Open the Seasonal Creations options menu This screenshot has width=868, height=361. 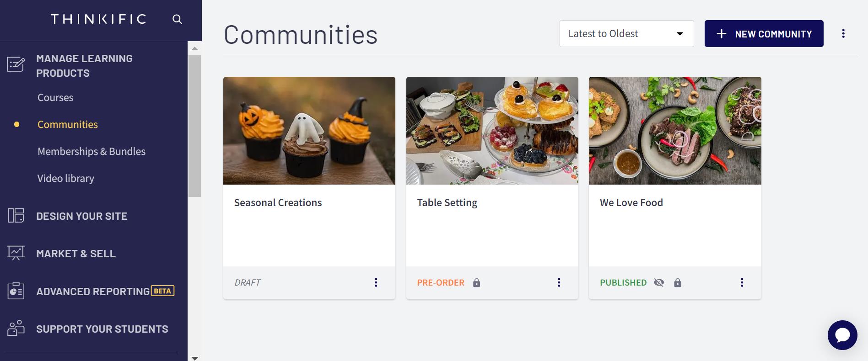tap(376, 282)
